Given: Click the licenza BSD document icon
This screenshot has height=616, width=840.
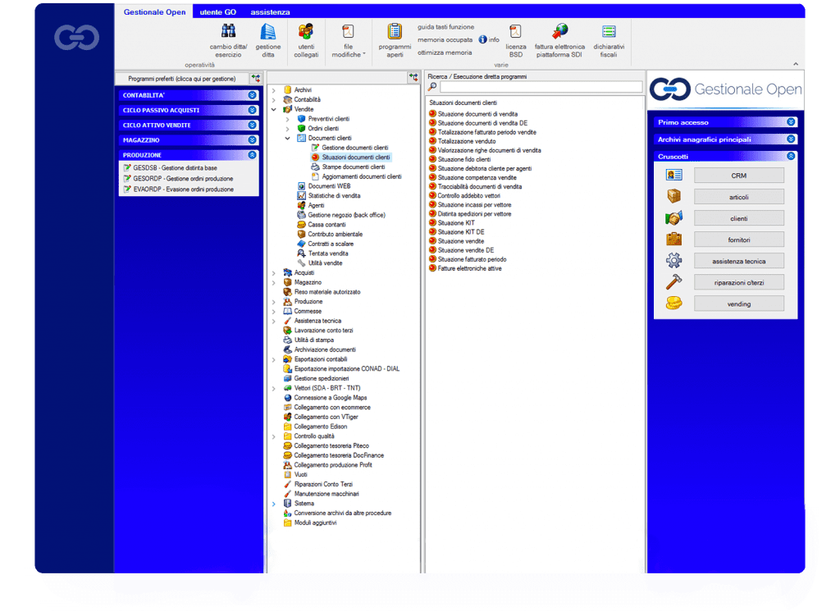Looking at the screenshot, I should tap(515, 31).
